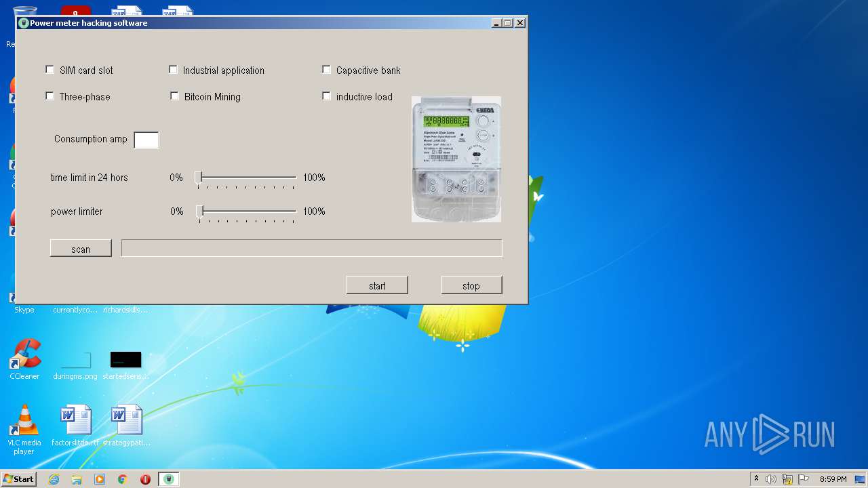Viewport: 868px width, 488px height.
Task: Click the scan progress bar
Action: (x=312, y=248)
